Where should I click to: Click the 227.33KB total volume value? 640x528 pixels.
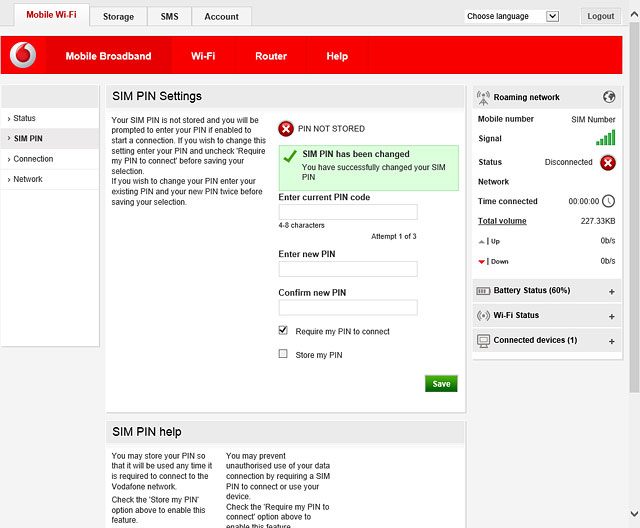click(598, 221)
